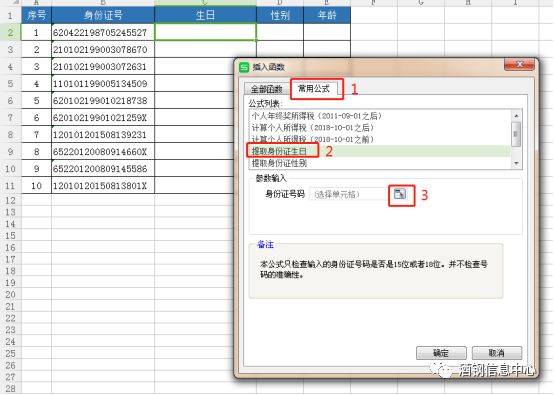Select the 年龄 header cell
Screen dimensions: 554x395
327,15
